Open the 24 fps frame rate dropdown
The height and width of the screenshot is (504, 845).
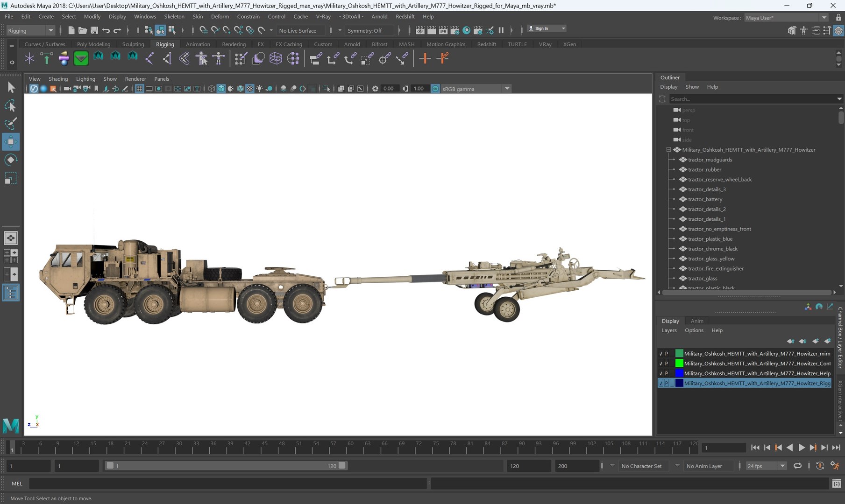766,466
